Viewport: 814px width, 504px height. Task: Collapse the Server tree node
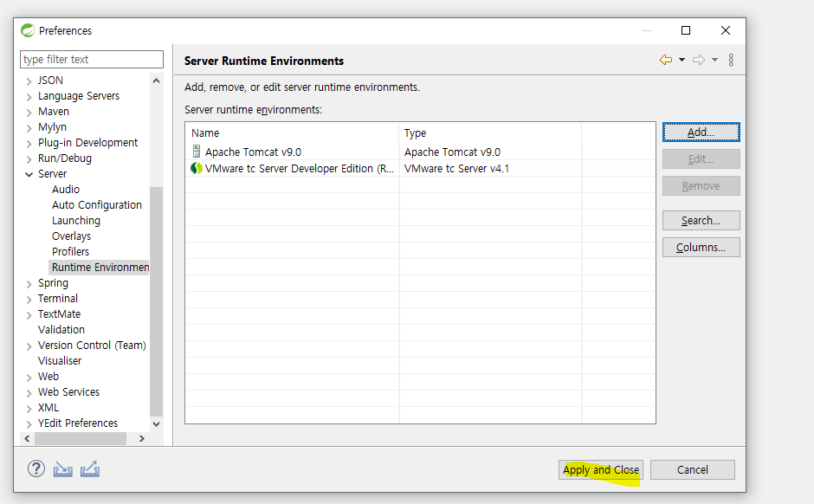29,174
